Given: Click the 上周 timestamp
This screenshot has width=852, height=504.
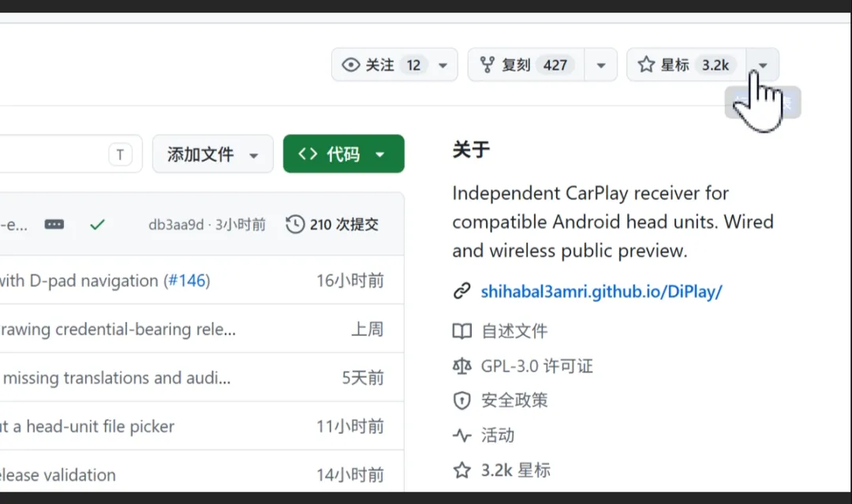Looking at the screenshot, I should tap(368, 329).
